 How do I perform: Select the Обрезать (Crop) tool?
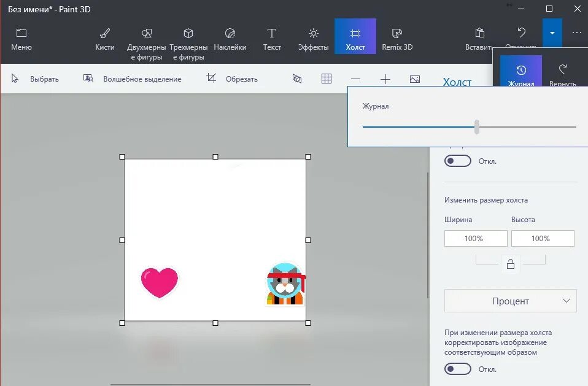[233, 79]
